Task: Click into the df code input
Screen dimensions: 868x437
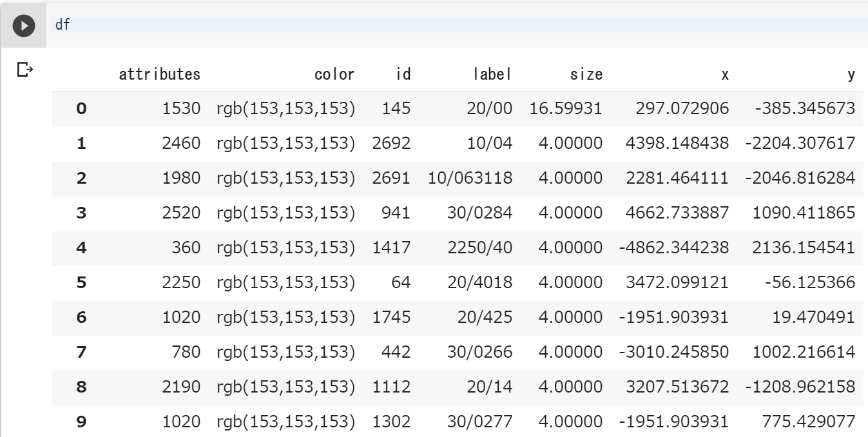Action: coord(451,25)
